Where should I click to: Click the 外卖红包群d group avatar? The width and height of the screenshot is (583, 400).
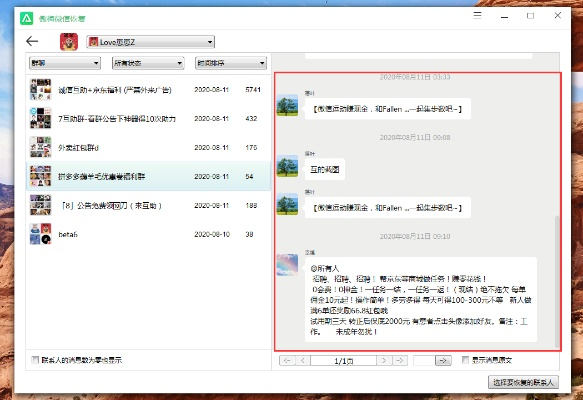(x=40, y=147)
